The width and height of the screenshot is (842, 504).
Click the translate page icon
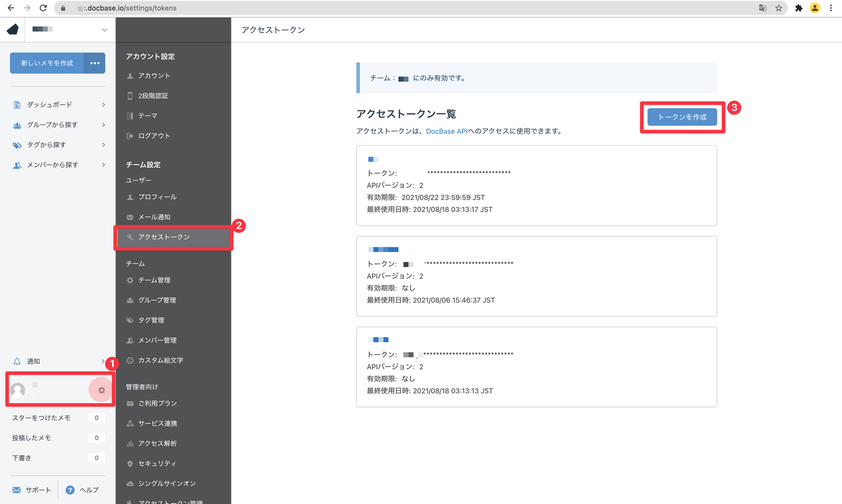point(763,8)
